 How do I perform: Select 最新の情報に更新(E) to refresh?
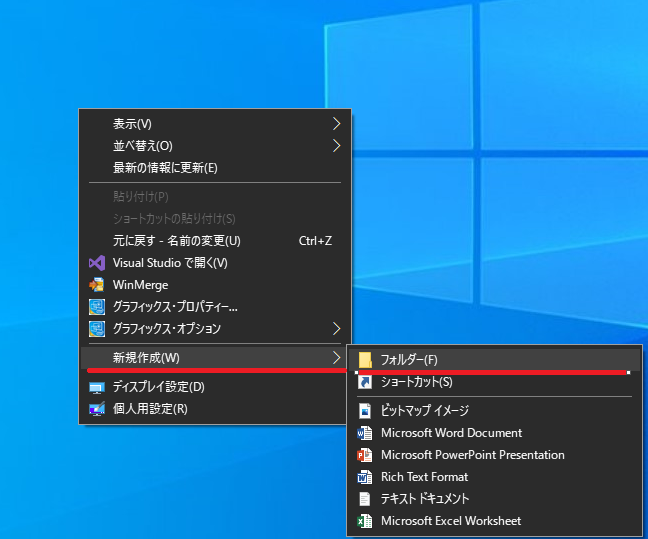(215, 168)
